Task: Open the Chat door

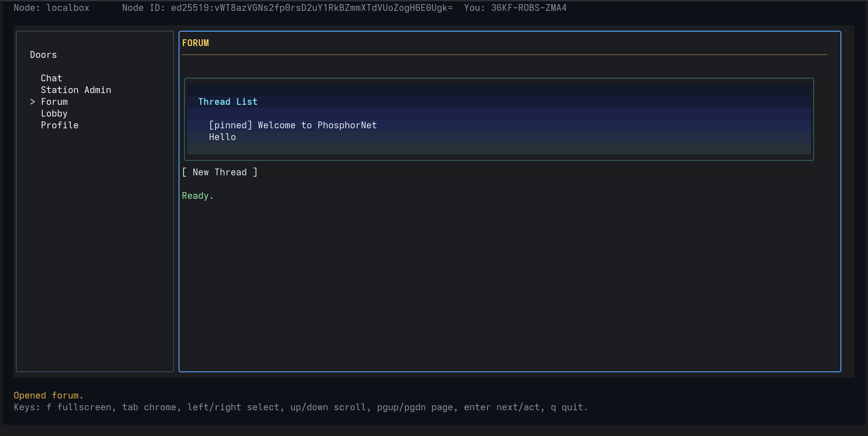Action: point(52,78)
